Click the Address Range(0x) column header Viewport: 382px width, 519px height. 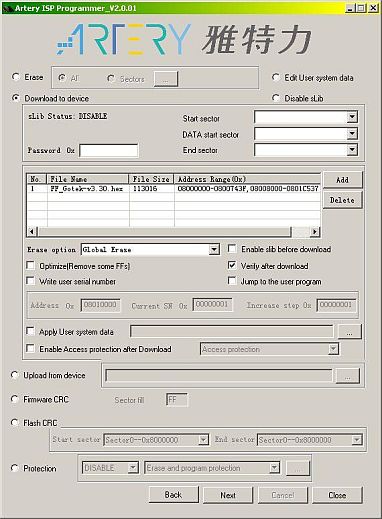(247, 179)
